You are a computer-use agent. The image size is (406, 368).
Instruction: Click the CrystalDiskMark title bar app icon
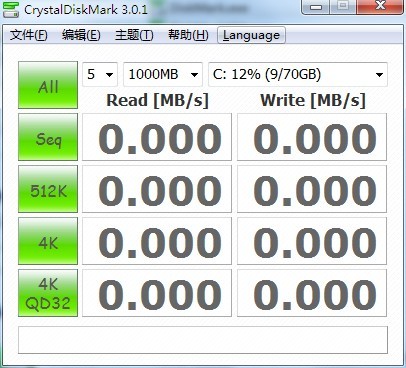point(11,9)
